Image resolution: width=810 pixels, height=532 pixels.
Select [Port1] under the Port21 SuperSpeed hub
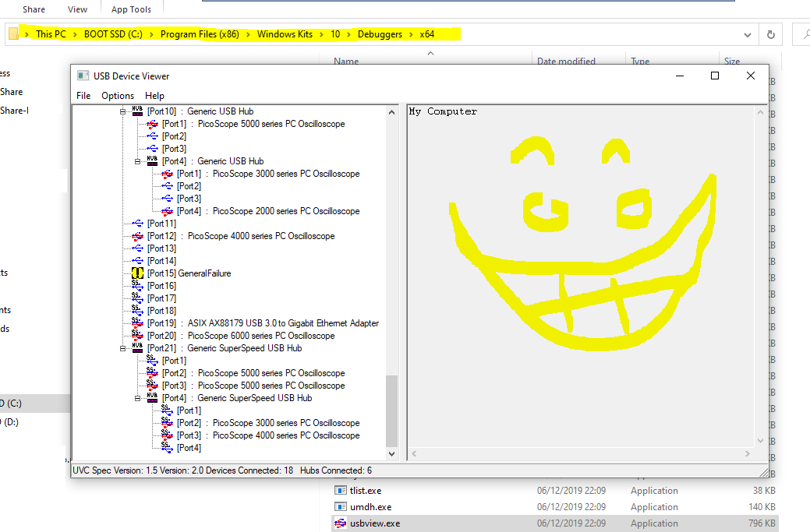click(174, 360)
